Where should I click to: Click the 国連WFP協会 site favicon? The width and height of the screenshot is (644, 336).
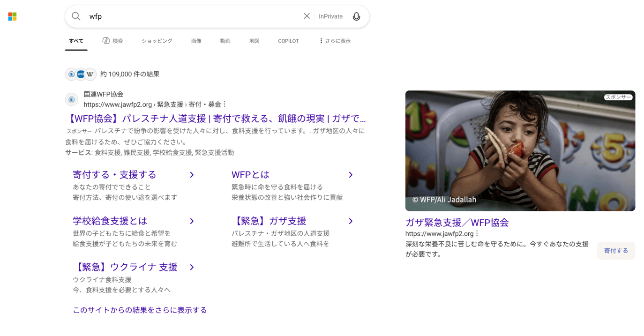(x=72, y=99)
